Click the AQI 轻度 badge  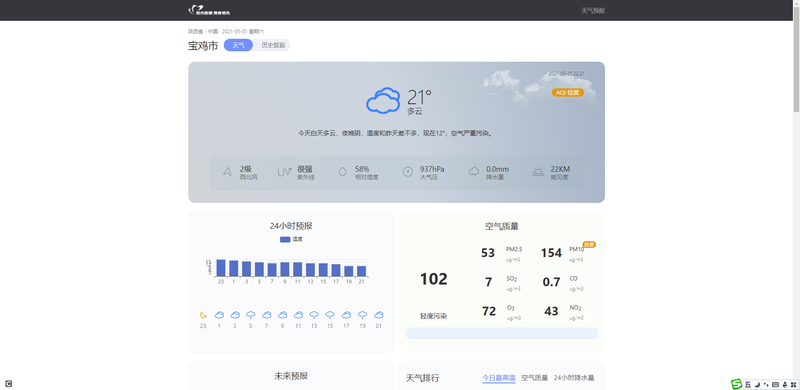[567, 92]
